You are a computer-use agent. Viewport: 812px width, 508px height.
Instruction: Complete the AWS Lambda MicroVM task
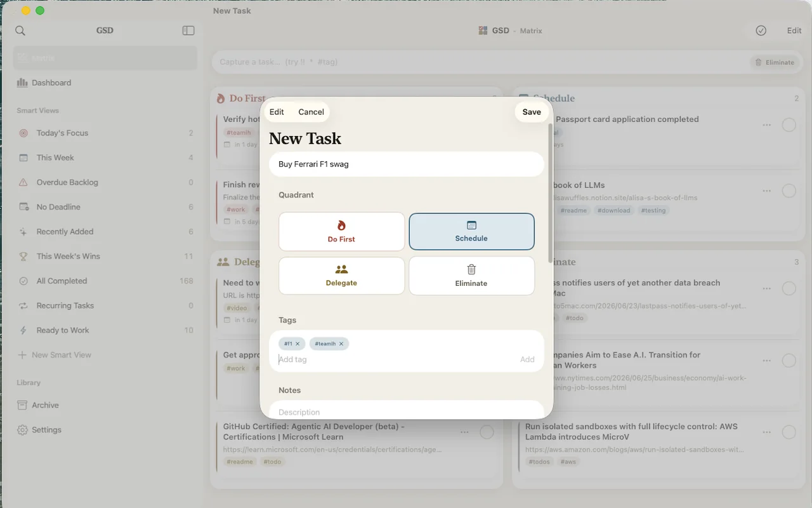tap(789, 432)
